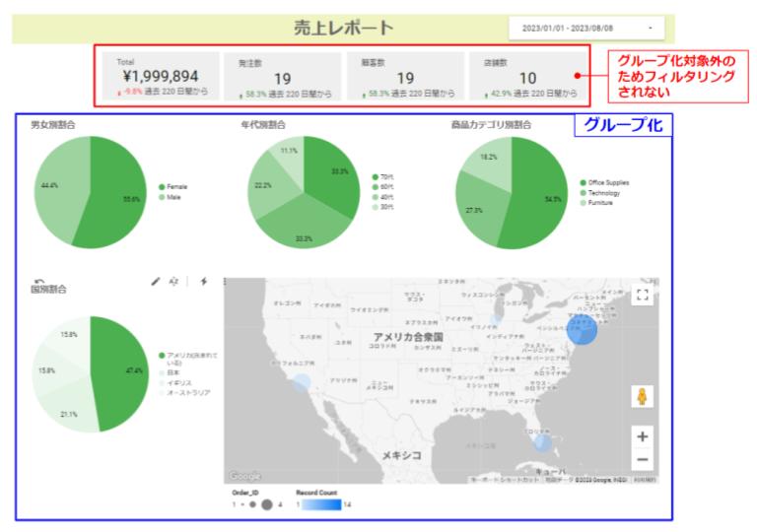The height and width of the screenshot is (532, 757).
Task: Click the 70代 legend entry
Action: (382, 176)
